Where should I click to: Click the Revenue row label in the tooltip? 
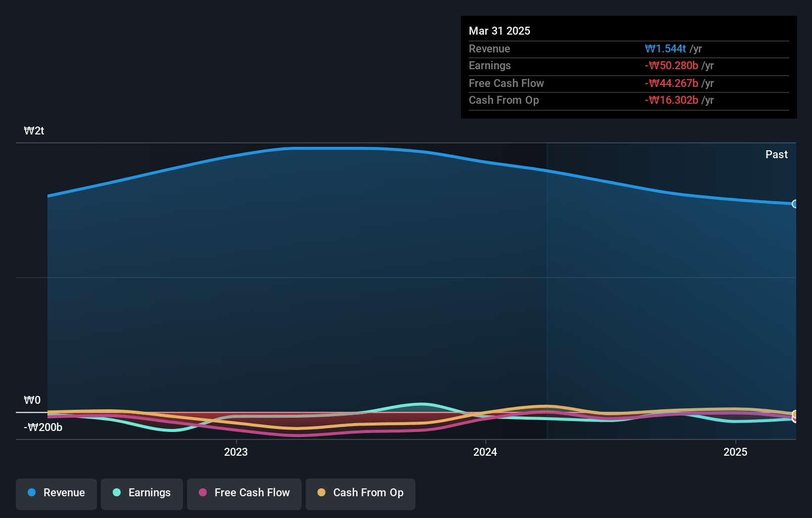coord(490,48)
